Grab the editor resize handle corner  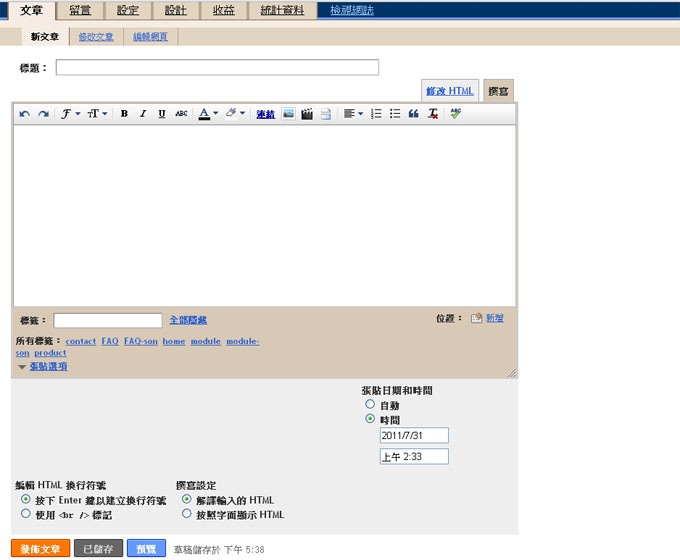tap(512, 373)
